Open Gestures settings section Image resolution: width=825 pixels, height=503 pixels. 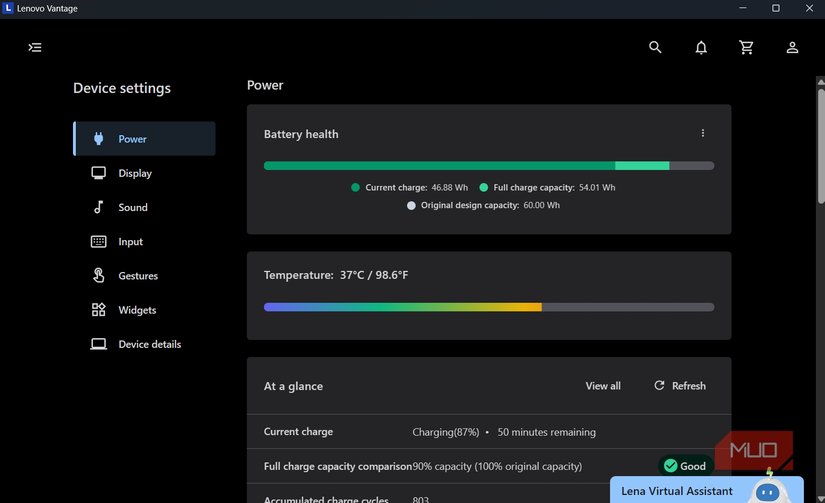click(138, 276)
